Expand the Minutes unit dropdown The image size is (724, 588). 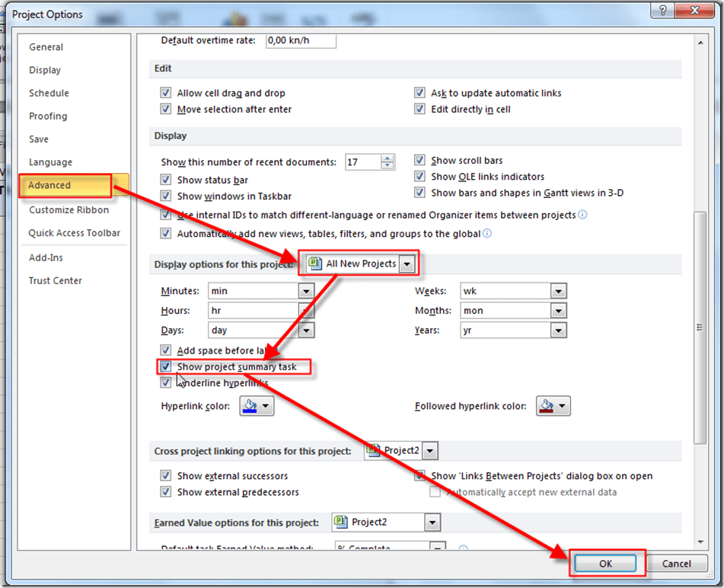(306, 291)
